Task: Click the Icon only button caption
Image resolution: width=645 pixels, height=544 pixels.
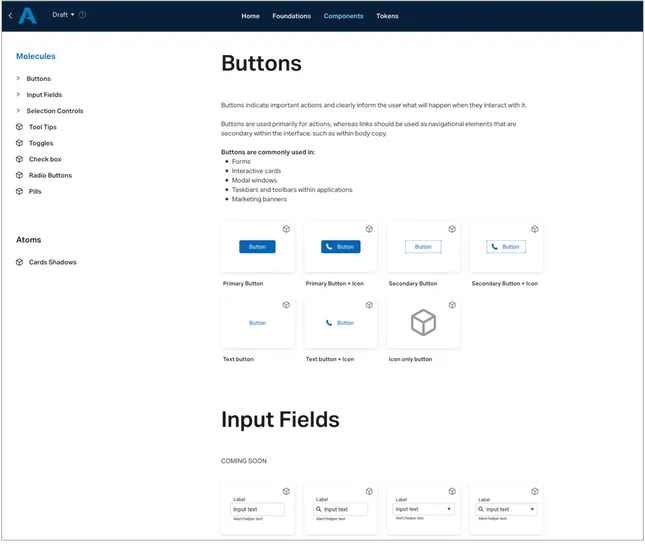Action: (x=410, y=359)
